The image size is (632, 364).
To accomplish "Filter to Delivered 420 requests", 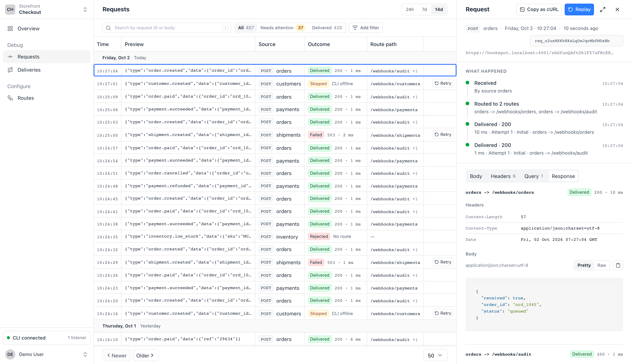I will pos(327,28).
